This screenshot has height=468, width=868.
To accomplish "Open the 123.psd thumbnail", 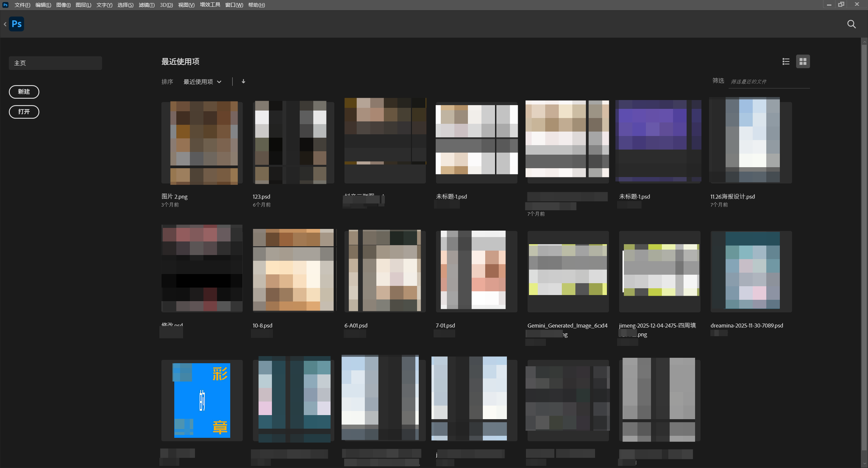I will pos(293,142).
